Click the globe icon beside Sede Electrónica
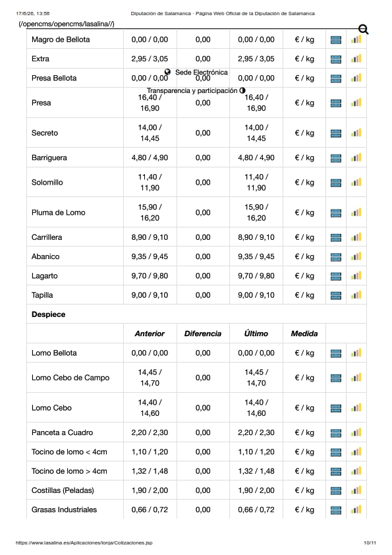The height and width of the screenshot is (555, 392). point(168,72)
